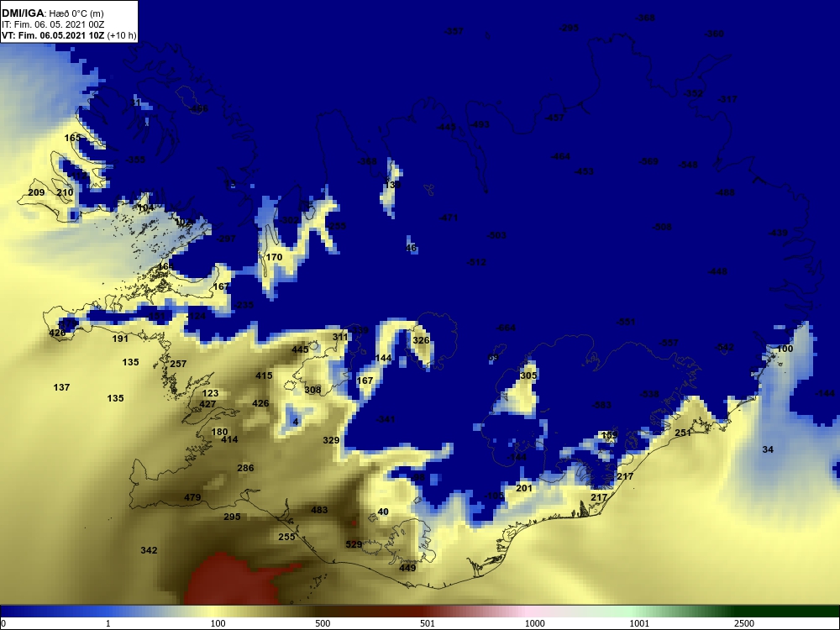The height and width of the screenshot is (630, 840).
Task: Click the map value '329'
Action: 331,440
